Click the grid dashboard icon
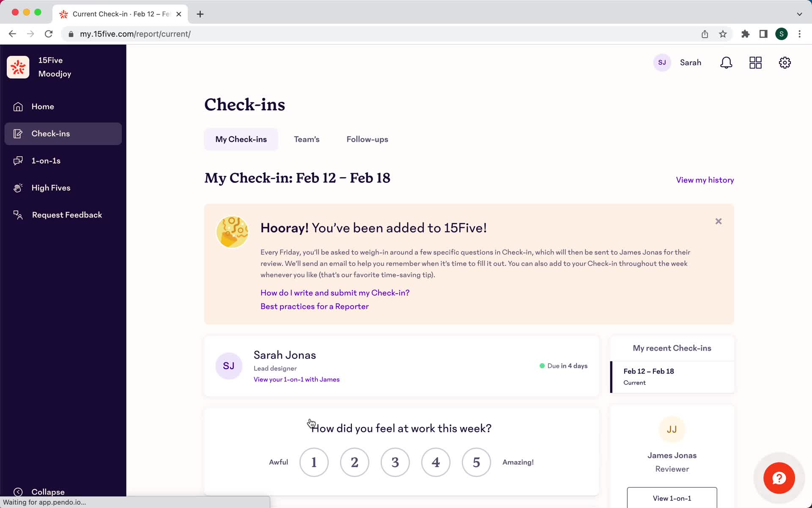This screenshot has width=812, height=508. coord(755,63)
